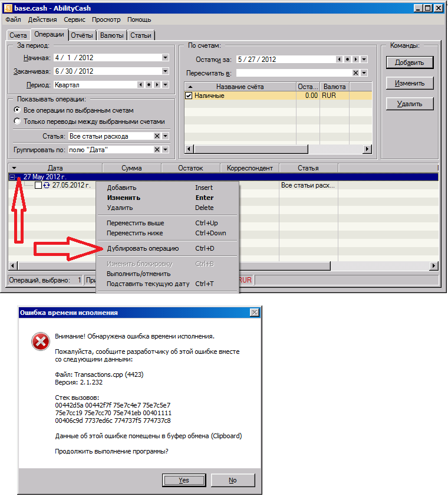The image size is (448, 496).
Task: Uncheck the Наличные account checkbox
Action: tap(189, 96)
